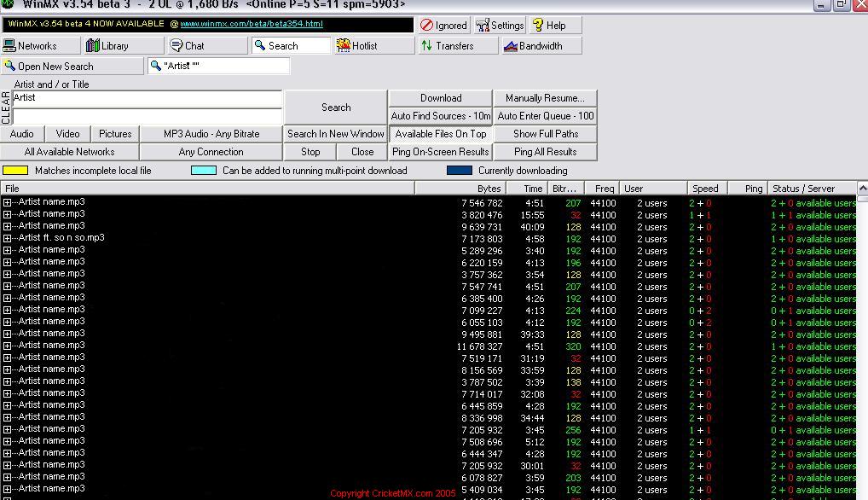Click the Download button

(441, 98)
